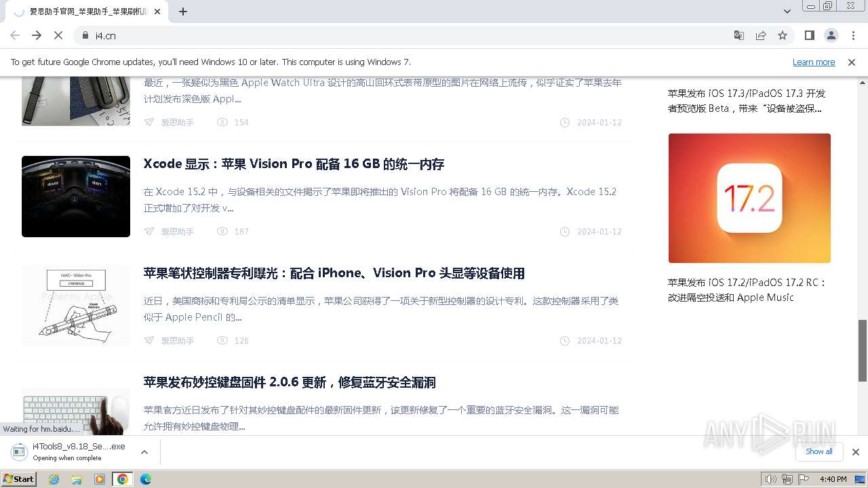This screenshot has width=868, height=488.
Task: Open article 苹果发布妙控键盘固件 2.0.6 更新
Action: [x=290, y=382]
